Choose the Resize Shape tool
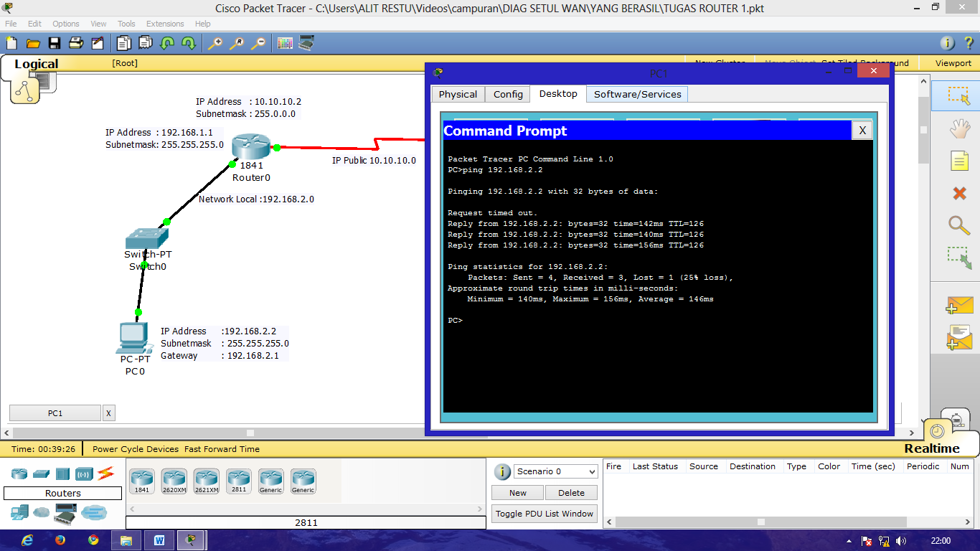980x551 pixels. coord(959,258)
